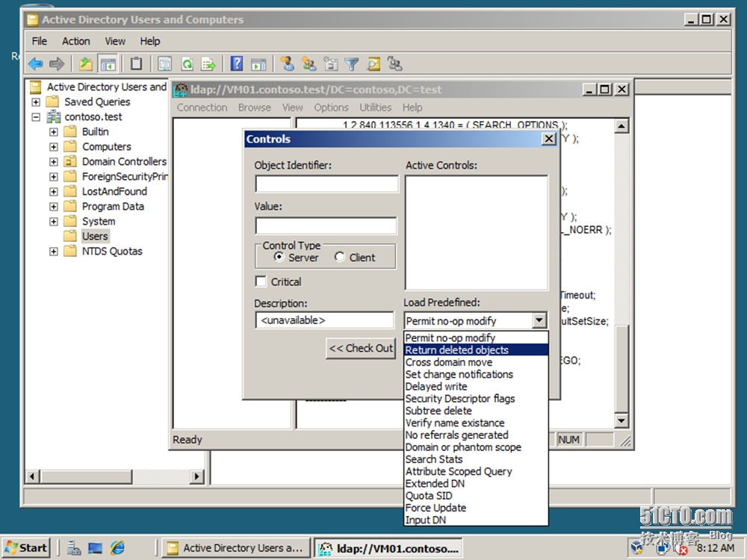This screenshot has height=560, width=747.
Task: Click the Create new user icon
Action: [x=287, y=63]
